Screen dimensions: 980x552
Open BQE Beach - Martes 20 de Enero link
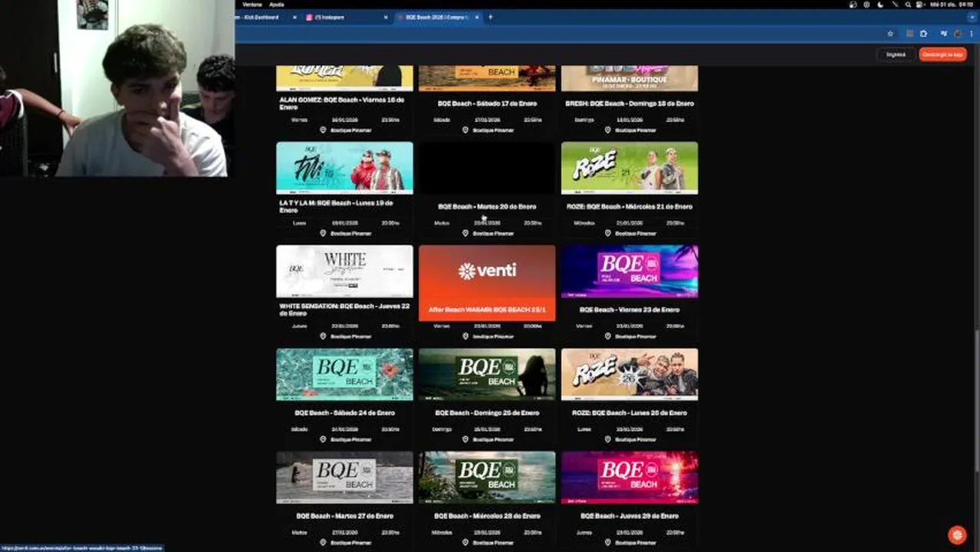click(x=487, y=206)
